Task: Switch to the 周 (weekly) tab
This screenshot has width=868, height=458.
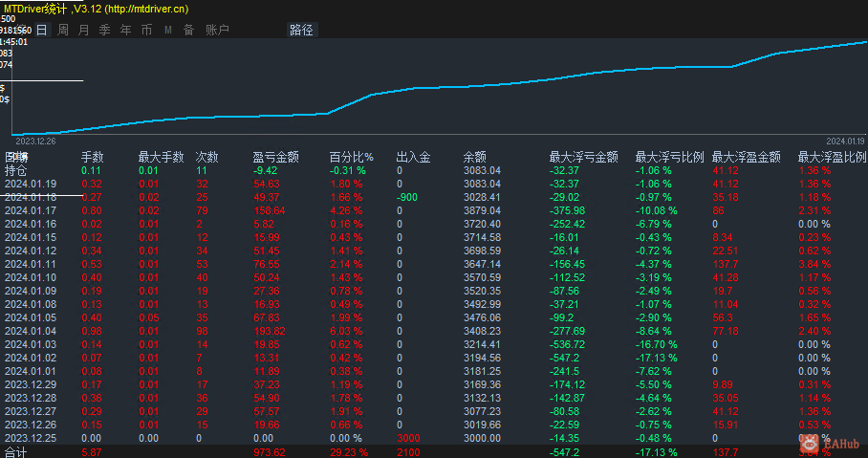Action: [x=63, y=30]
